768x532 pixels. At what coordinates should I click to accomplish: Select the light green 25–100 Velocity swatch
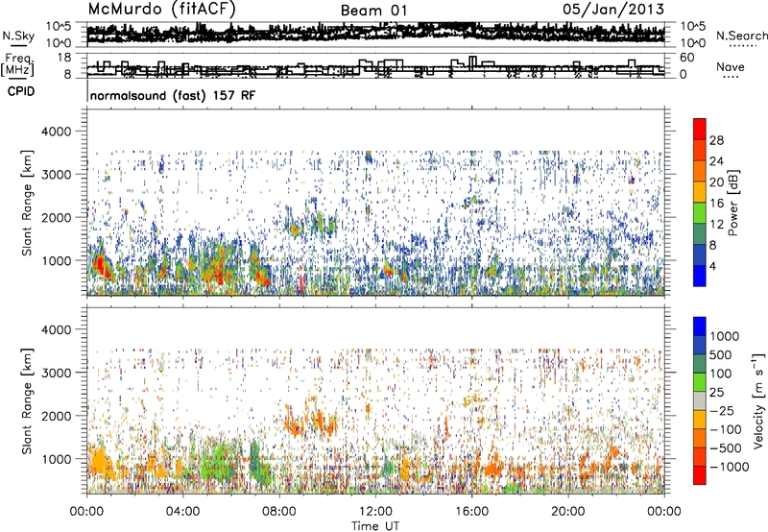click(x=700, y=382)
